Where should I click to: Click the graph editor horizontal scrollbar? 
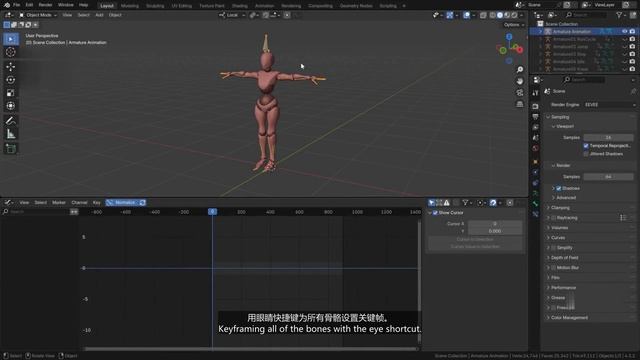251,349
